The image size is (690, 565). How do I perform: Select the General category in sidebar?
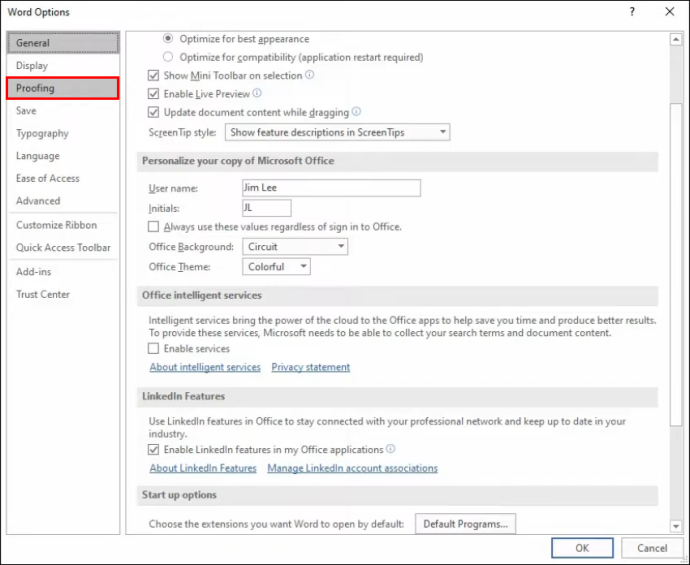coord(63,43)
